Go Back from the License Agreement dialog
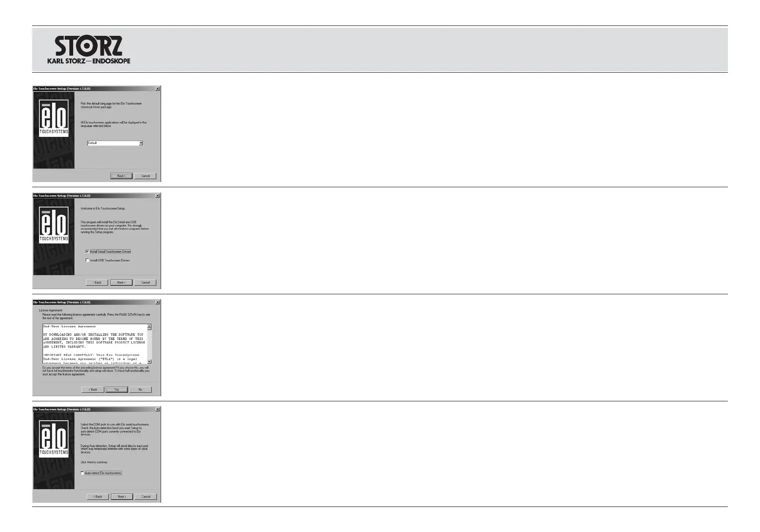Image resolution: width=760 pixels, height=532 pixels. 93,390
